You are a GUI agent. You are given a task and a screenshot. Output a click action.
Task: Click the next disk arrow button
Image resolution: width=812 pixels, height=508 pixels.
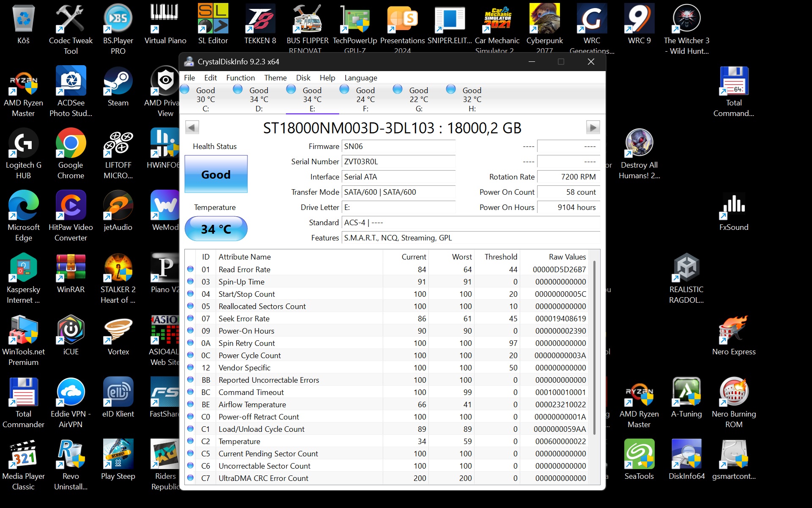pos(593,127)
